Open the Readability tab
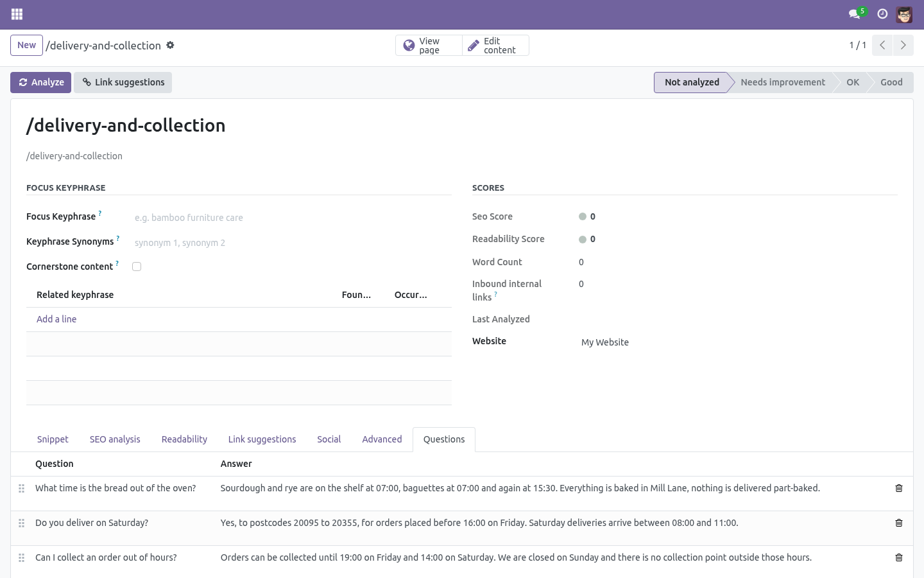924x578 pixels. 184,439
